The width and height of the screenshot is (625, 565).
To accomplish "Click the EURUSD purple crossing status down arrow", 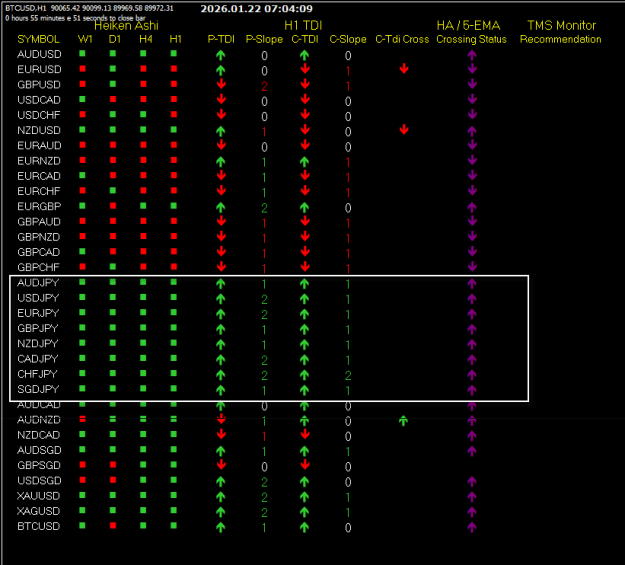I will [472, 69].
